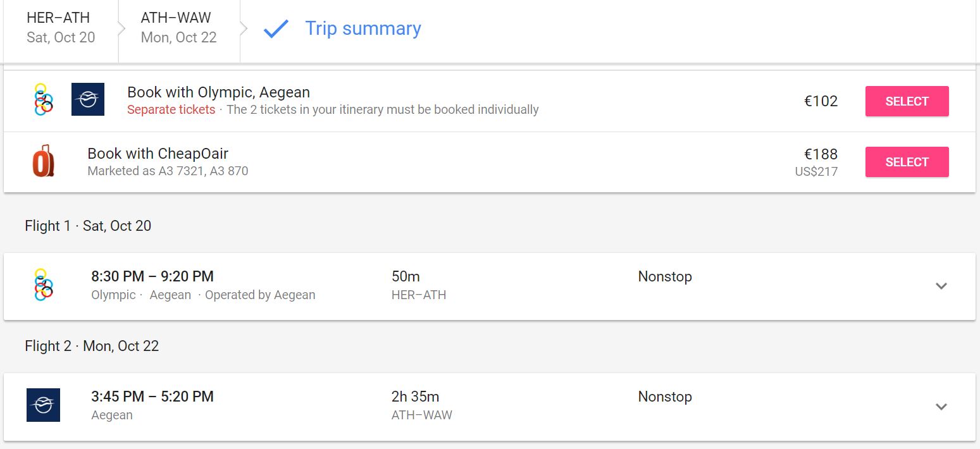
Task: Click the 8:30 PM – 9:20 PM flight row
Action: 490,286
